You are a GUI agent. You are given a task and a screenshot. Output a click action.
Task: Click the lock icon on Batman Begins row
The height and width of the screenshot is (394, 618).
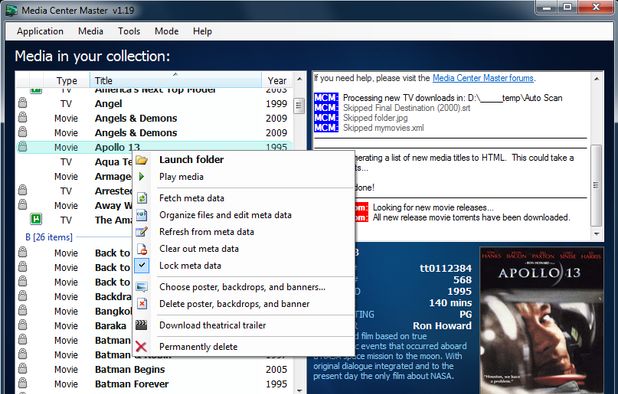[x=23, y=369]
